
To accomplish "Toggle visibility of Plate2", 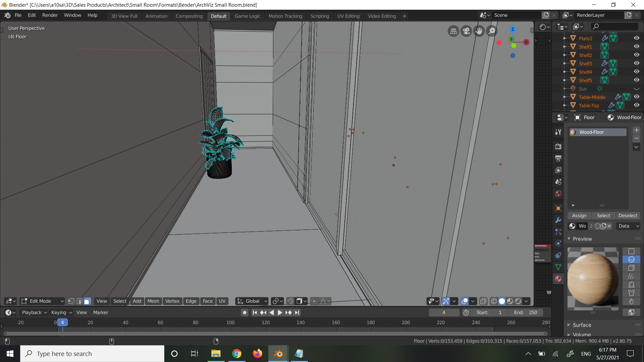I will (636, 38).
